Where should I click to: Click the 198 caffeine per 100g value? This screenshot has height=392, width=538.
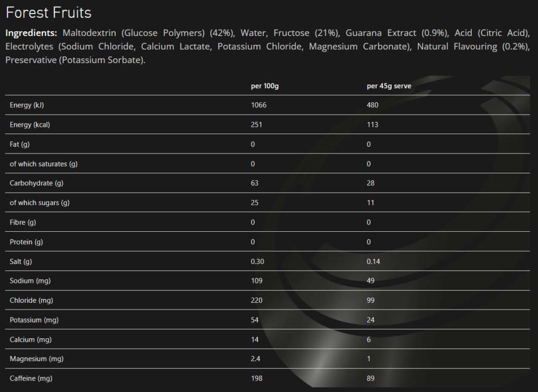pyautogui.click(x=256, y=378)
